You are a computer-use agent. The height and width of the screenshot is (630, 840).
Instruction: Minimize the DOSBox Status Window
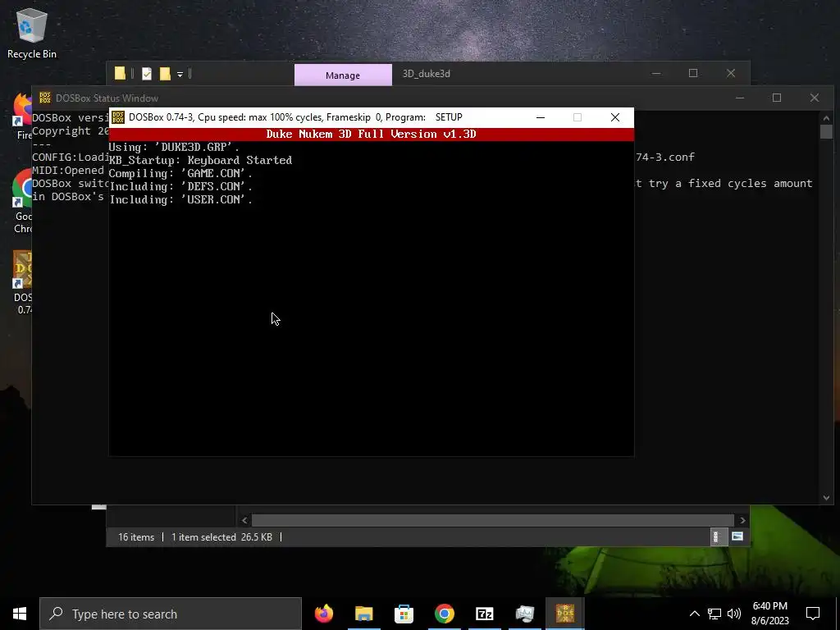[740, 98]
